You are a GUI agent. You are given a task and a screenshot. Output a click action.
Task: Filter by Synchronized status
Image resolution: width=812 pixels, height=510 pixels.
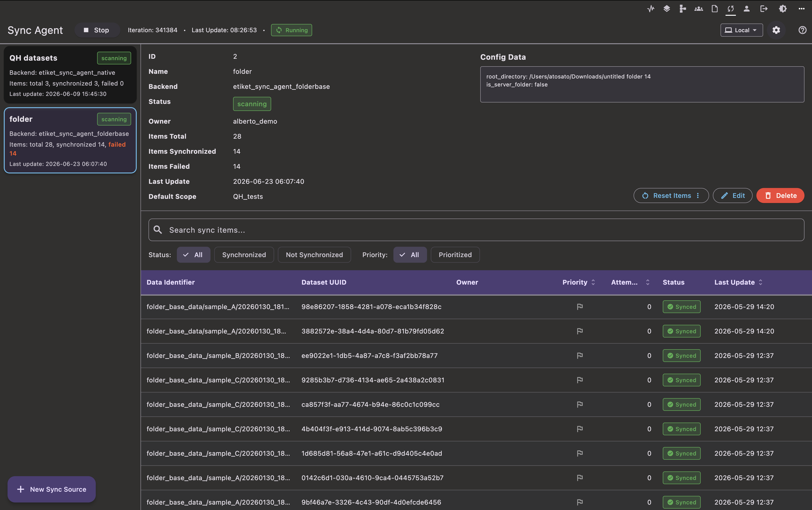click(244, 255)
